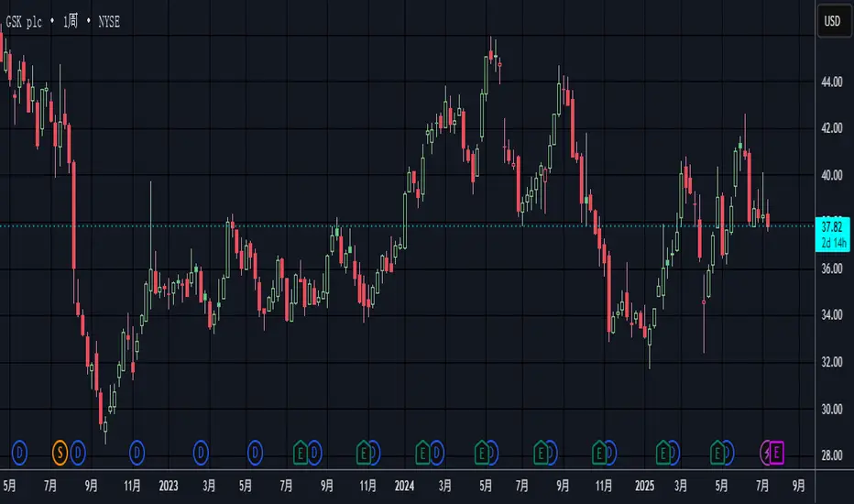Screen dimensions: 854x504
Task: Click the GSK plc symbol name
Action: point(27,20)
